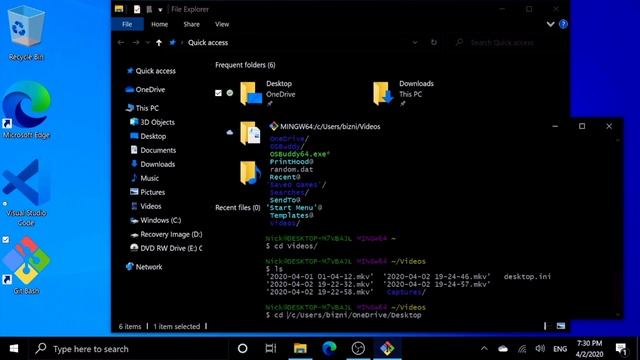The image size is (640, 360).
Task: Open Microsoft Edge from the taskbar
Action: (329, 349)
